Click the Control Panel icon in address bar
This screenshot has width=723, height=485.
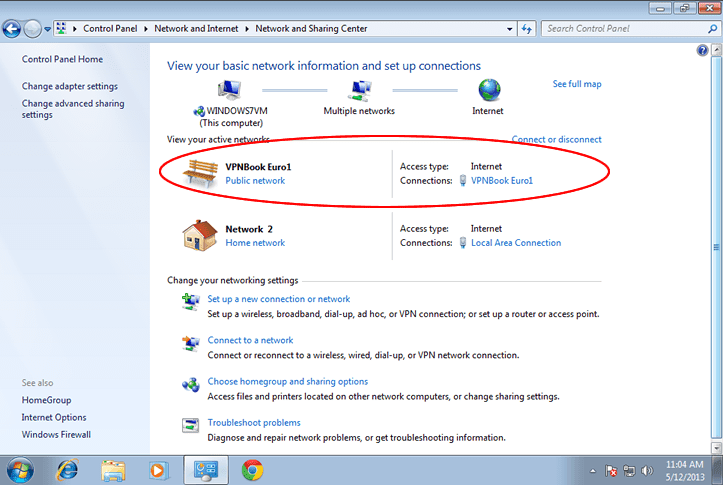point(61,29)
